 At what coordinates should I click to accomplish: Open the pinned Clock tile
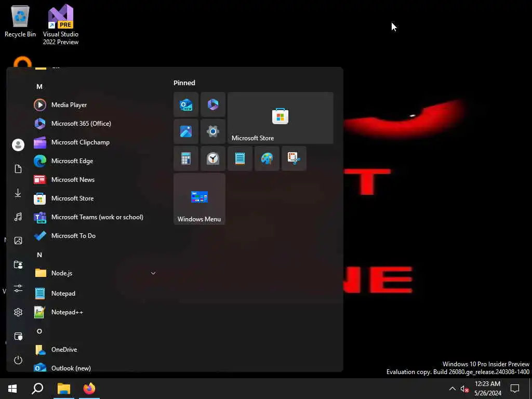(212, 158)
